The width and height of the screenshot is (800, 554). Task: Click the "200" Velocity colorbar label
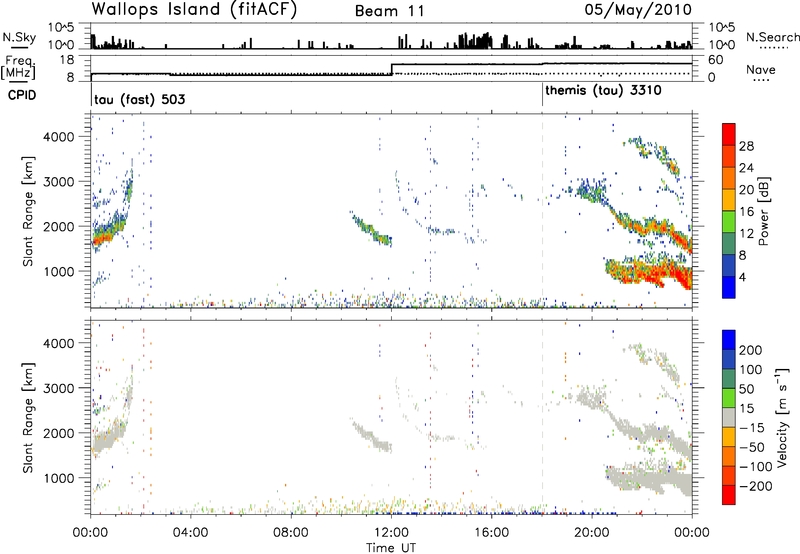click(x=751, y=350)
